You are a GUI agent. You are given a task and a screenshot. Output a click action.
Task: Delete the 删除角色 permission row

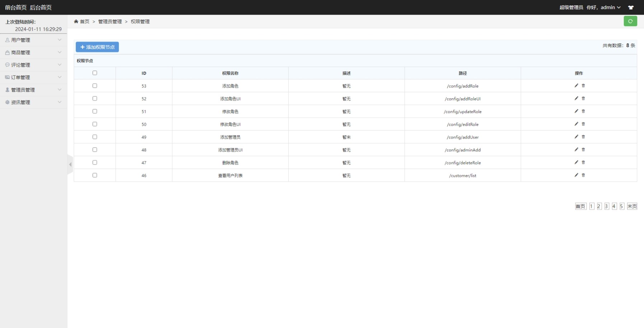pos(583,162)
